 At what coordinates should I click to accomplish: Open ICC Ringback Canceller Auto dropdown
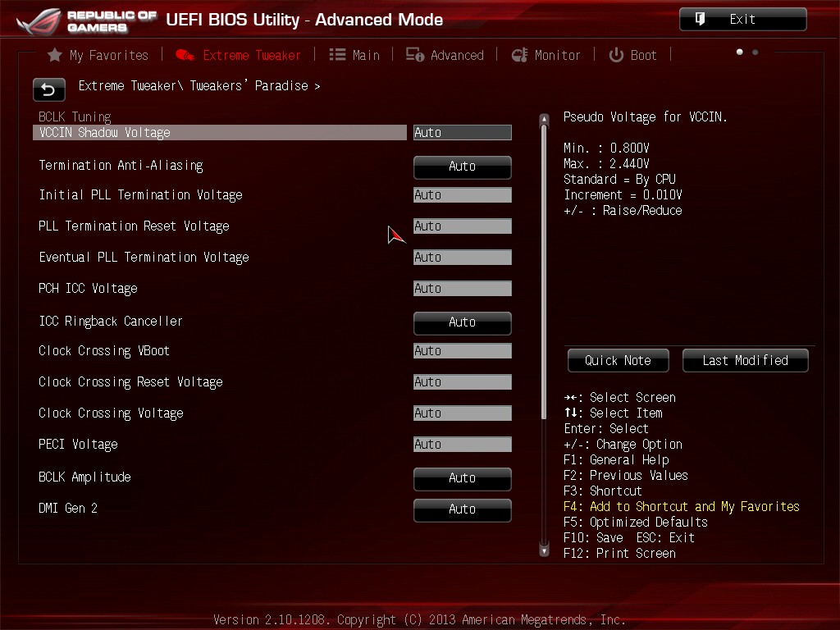tap(463, 323)
